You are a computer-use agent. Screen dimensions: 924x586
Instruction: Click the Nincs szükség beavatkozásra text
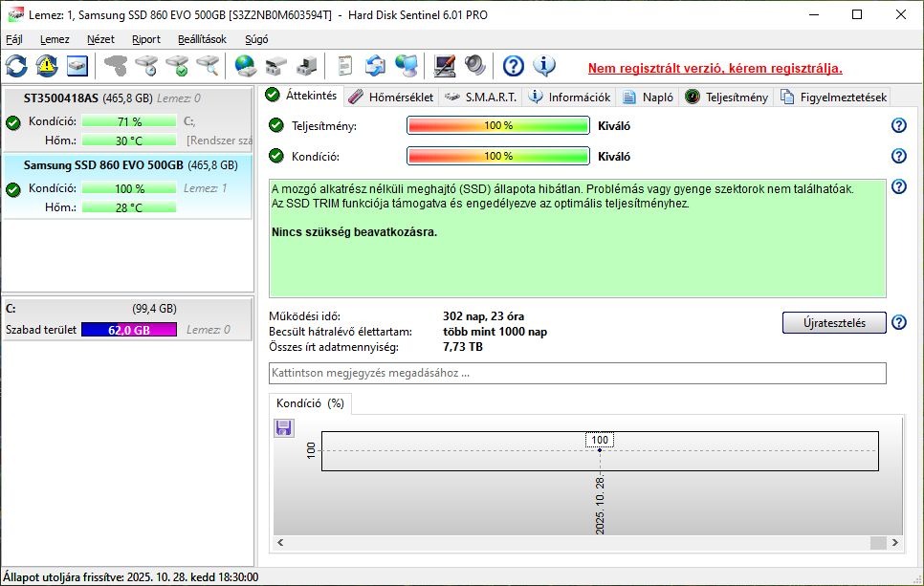pos(354,232)
